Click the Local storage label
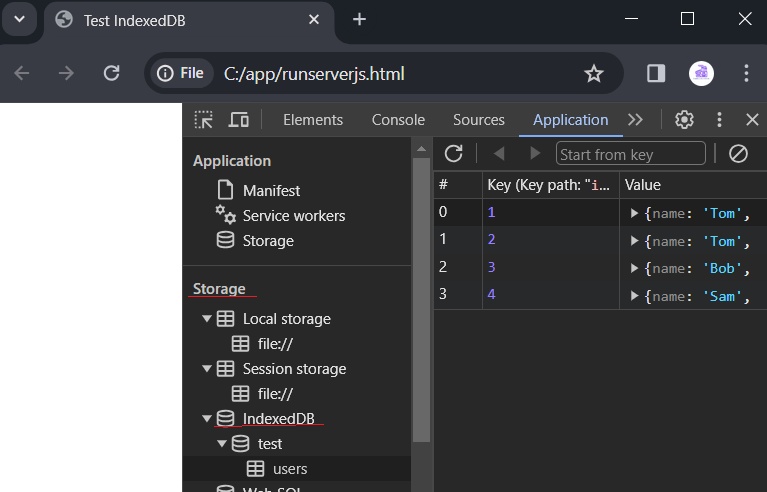Image resolution: width=767 pixels, height=492 pixels. (287, 319)
